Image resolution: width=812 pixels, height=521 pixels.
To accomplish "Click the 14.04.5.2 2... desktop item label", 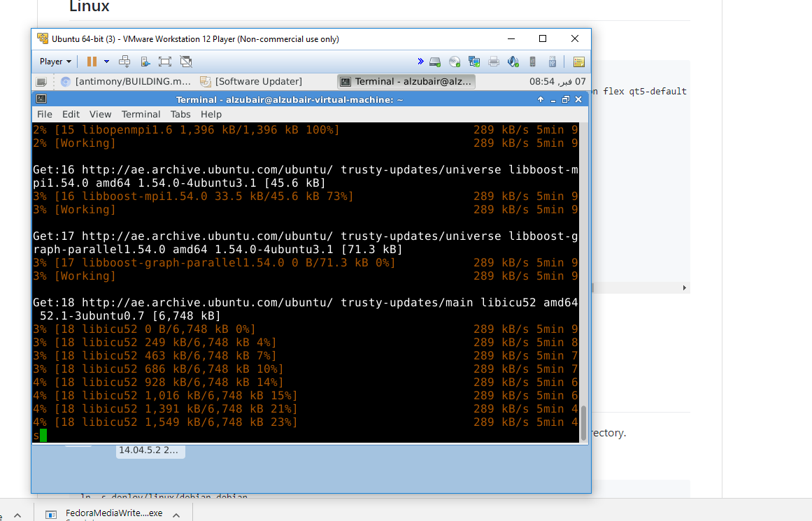I will tap(149, 450).
